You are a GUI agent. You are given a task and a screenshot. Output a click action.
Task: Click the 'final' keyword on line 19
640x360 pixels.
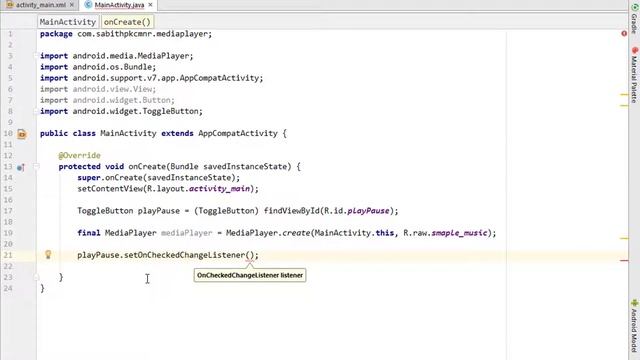point(89,233)
